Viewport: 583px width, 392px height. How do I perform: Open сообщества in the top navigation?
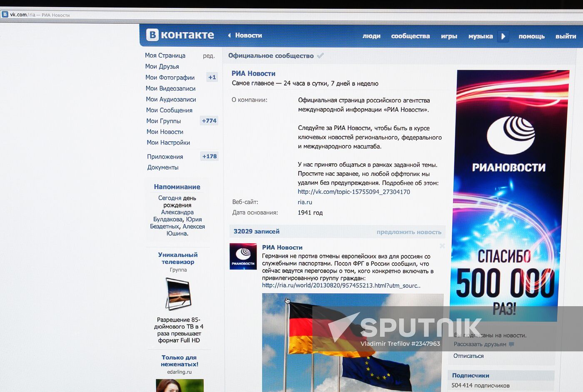click(410, 36)
